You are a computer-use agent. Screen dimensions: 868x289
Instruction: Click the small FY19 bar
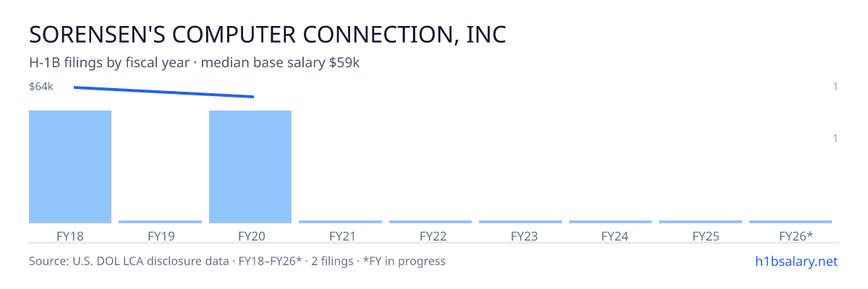[x=160, y=222]
